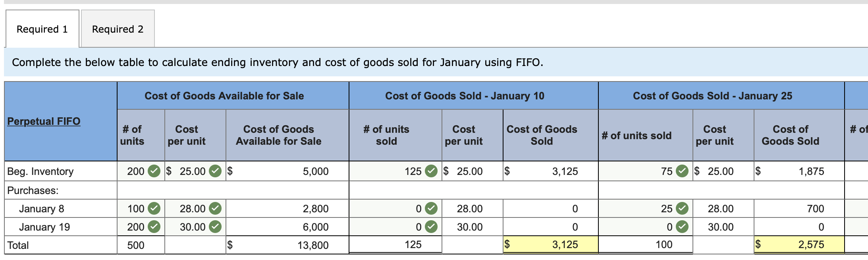Click check icon beside January 19 200 units
The height and width of the screenshot is (260, 868).
(x=154, y=227)
